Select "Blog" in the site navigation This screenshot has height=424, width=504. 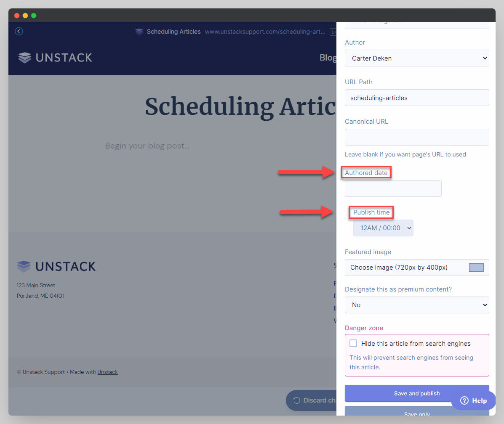tap(328, 57)
